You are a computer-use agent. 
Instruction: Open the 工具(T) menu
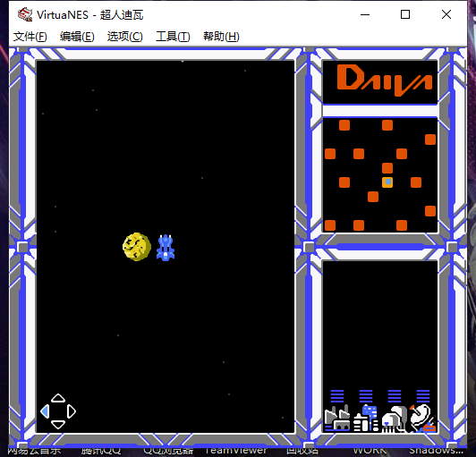tap(173, 37)
